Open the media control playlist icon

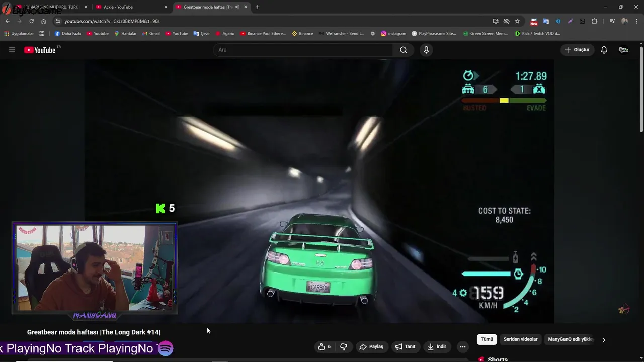pyautogui.click(x=612, y=21)
